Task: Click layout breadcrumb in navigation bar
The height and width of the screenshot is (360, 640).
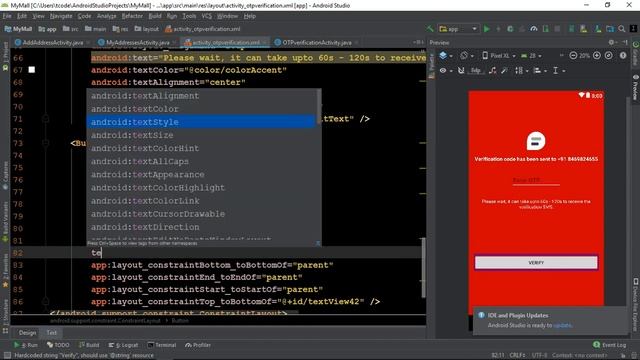Action: coord(147,29)
